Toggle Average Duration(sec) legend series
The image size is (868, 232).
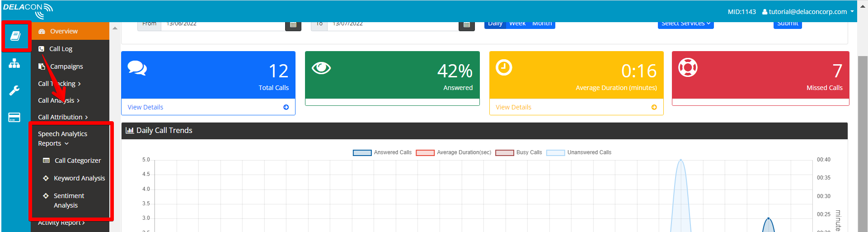pyautogui.click(x=453, y=152)
